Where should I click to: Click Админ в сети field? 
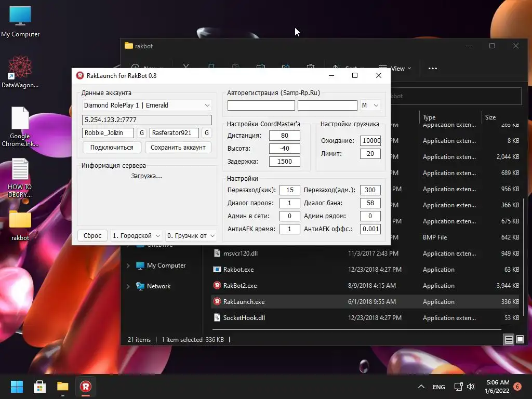coord(289,216)
